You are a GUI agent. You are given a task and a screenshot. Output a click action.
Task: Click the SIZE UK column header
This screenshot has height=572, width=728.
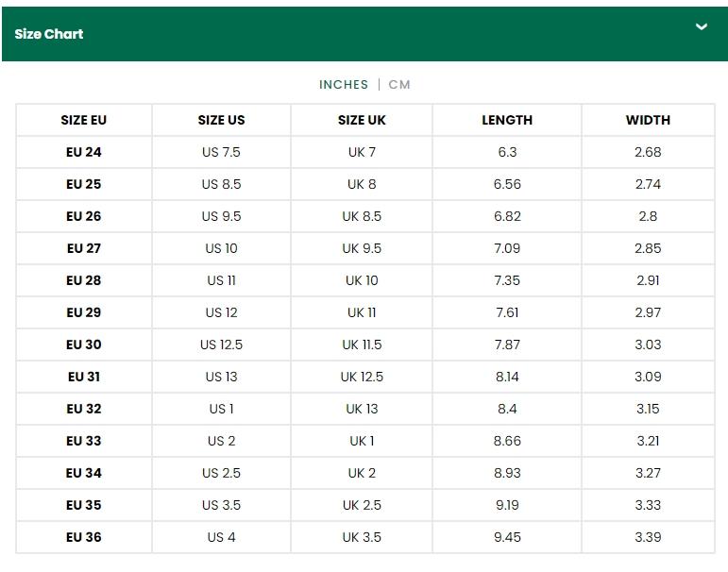click(x=362, y=120)
